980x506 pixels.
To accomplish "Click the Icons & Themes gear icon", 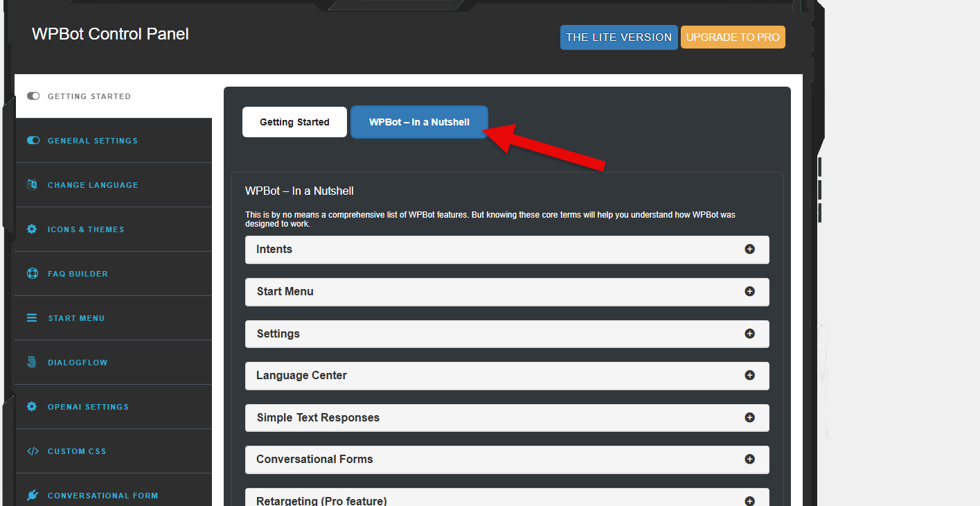I will (32, 229).
